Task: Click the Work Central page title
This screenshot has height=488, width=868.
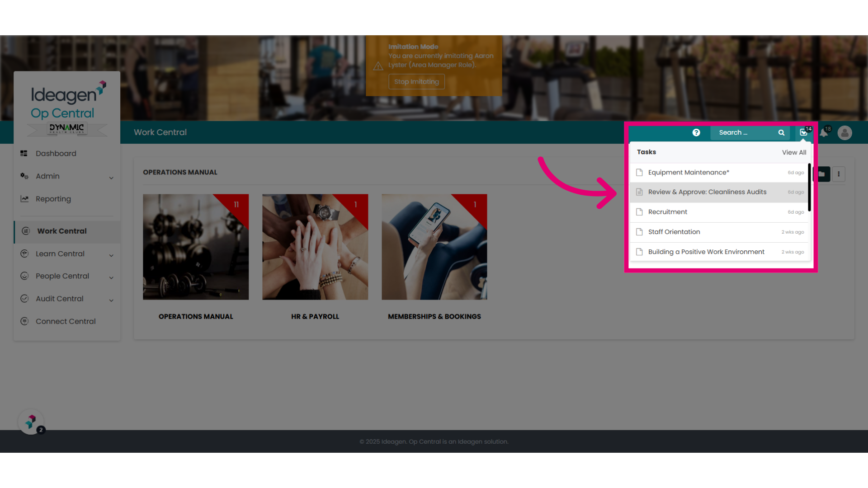Action: [160, 132]
